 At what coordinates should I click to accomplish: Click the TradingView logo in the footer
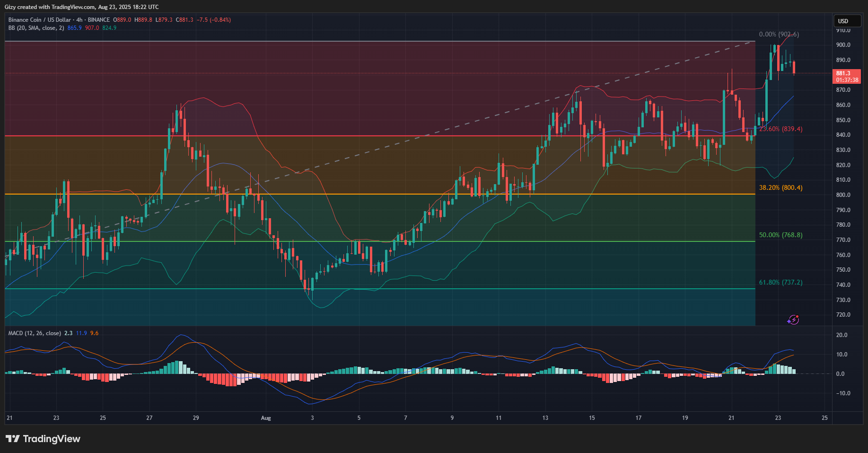click(x=43, y=439)
